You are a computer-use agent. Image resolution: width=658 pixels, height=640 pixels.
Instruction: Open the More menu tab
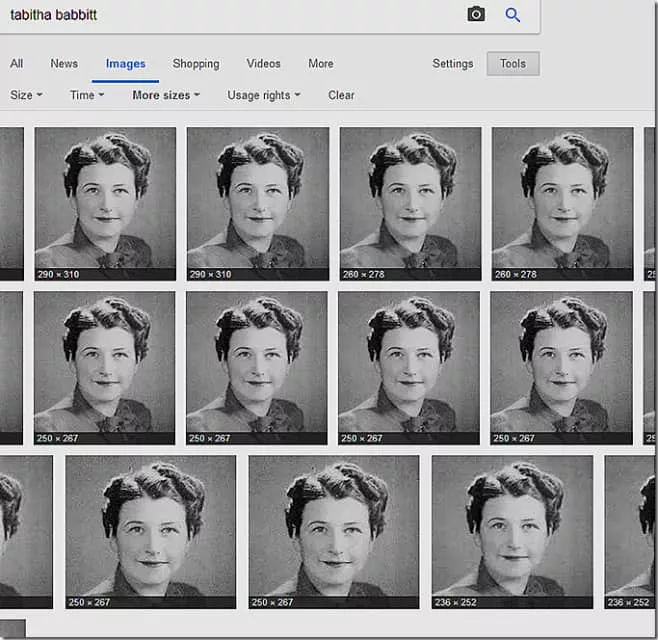[321, 64]
